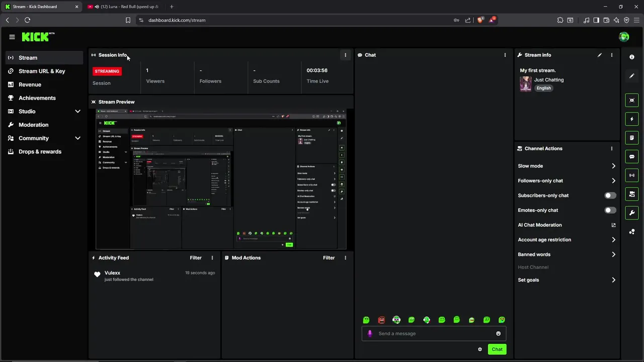The width and height of the screenshot is (644, 362).
Task: Open Mod Actions Filter dropdown
Action: pos(329,258)
